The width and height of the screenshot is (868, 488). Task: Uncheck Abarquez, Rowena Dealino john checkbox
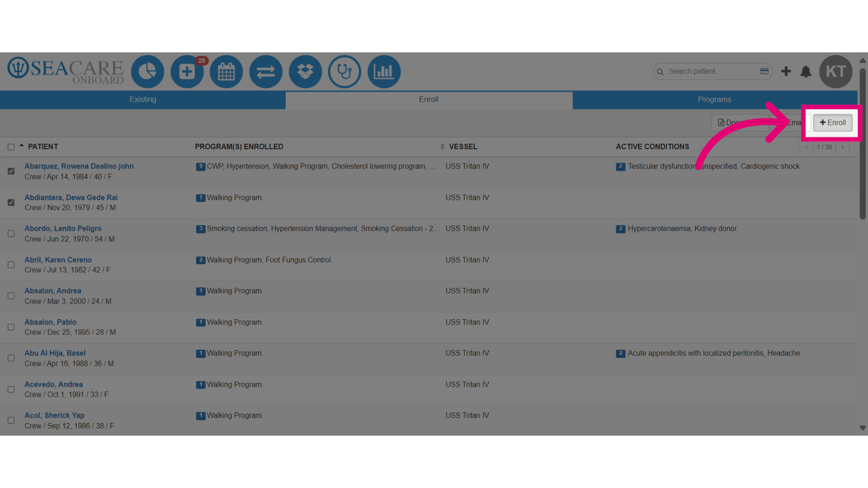(x=11, y=171)
